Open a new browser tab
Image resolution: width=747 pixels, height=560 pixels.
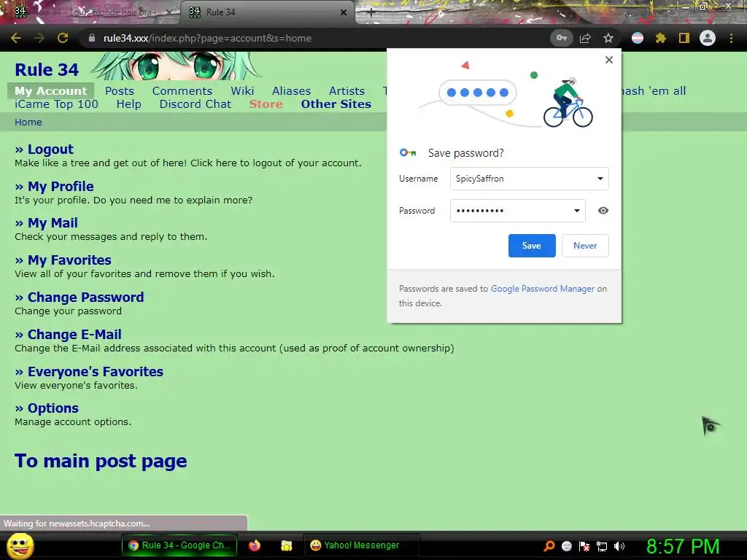[x=371, y=12]
